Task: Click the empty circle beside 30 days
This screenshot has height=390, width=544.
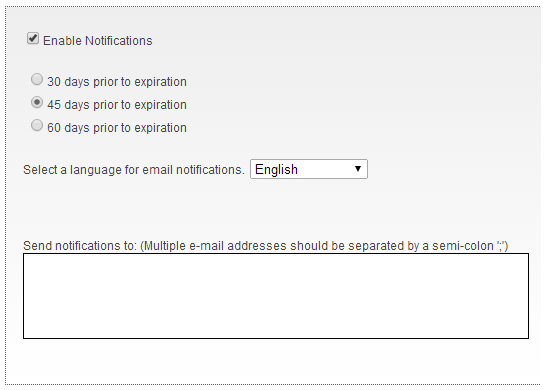Action: pos(37,79)
